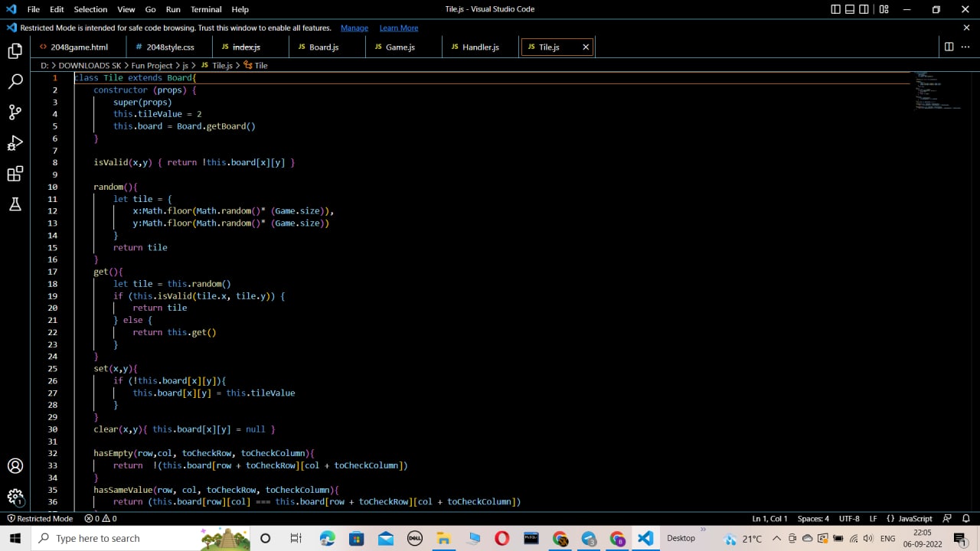Viewport: 980px width, 551px height.
Task: Open the View menu
Action: (126, 9)
